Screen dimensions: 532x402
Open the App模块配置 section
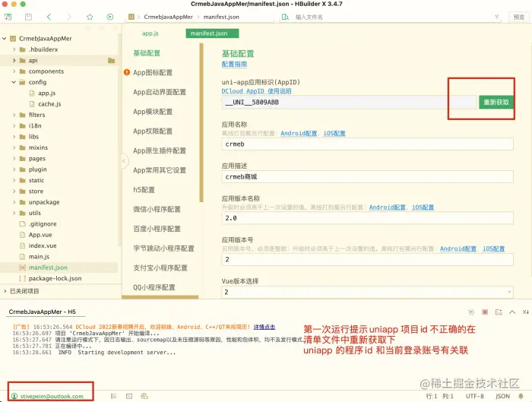click(x=153, y=112)
